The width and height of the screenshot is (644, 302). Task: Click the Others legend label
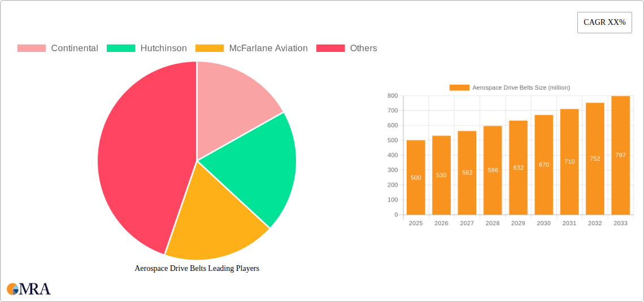pos(363,49)
